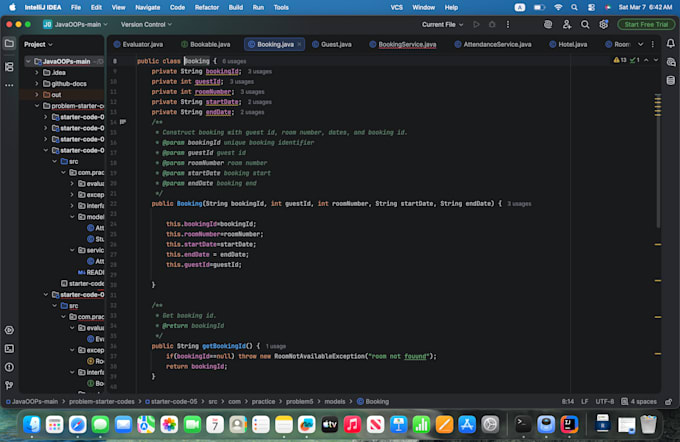The height and width of the screenshot is (442, 680).
Task: Open IntelliJ IDEA from the Dock
Action: point(569,424)
